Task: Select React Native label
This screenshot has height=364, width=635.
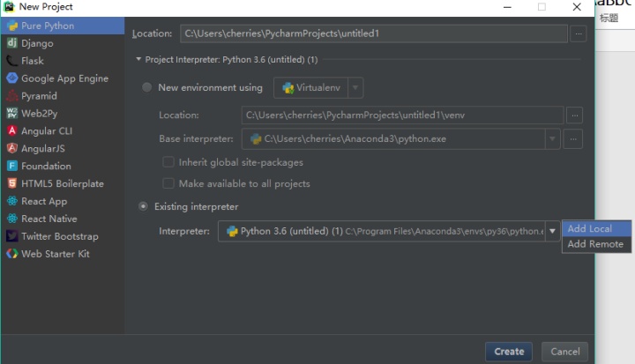Action: (x=49, y=219)
